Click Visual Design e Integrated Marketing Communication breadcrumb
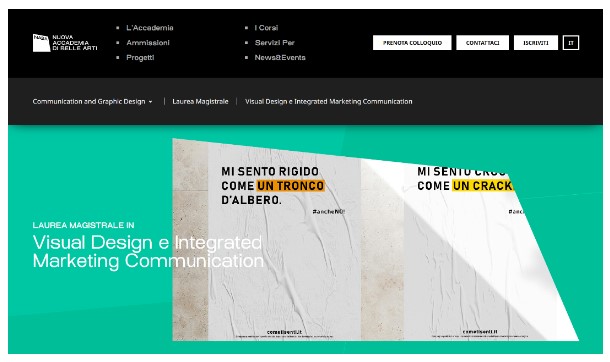The height and width of the screenshot is (362, 610). coord(329,101)
